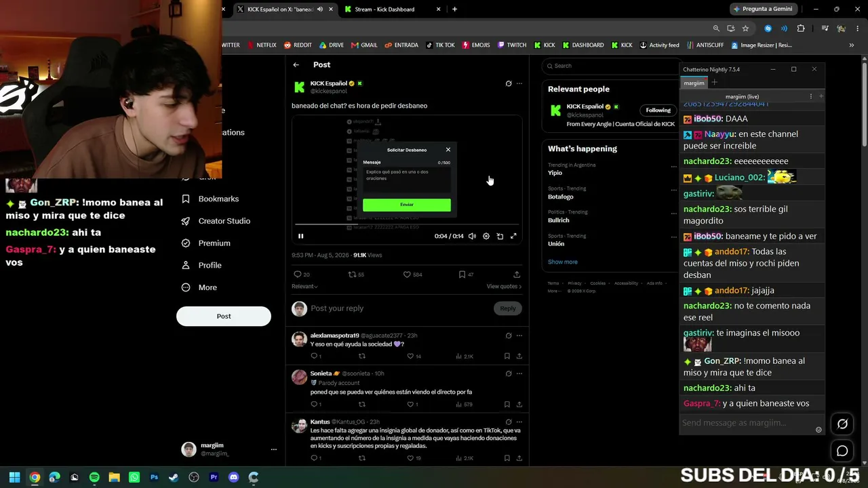Click the Grok icon on KICK Español post
This screenshot has width=868, height=488.
click(509, 83)
